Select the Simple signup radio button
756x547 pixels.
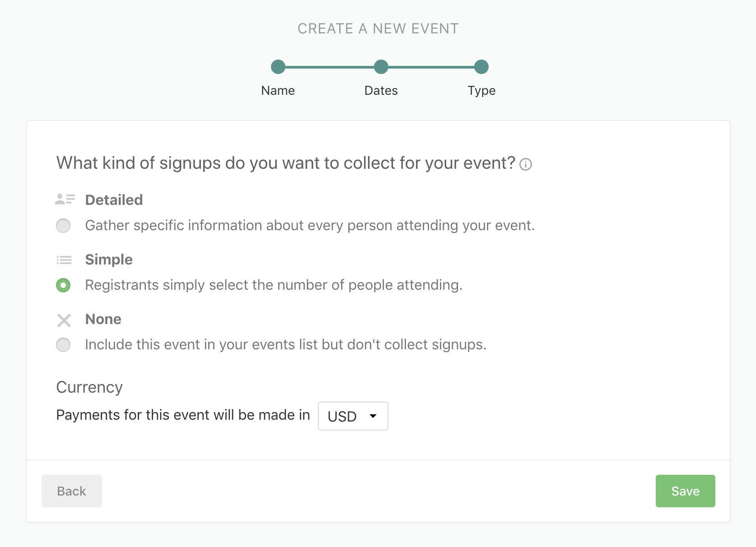63,285
